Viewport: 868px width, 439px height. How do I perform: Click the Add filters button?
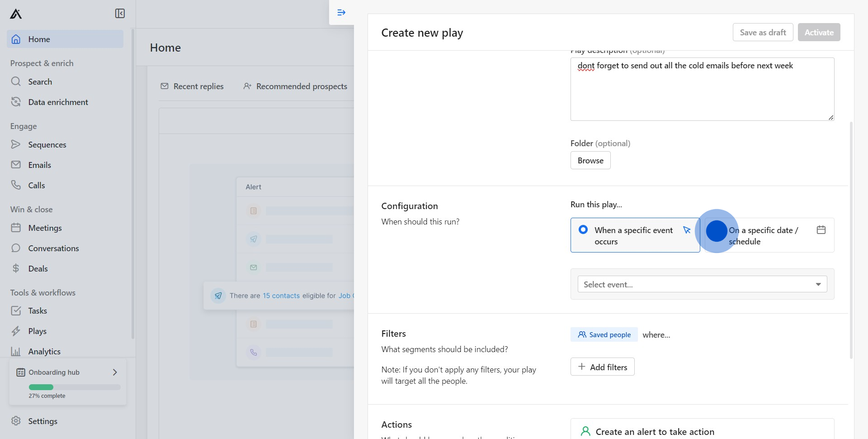point(602,367)
